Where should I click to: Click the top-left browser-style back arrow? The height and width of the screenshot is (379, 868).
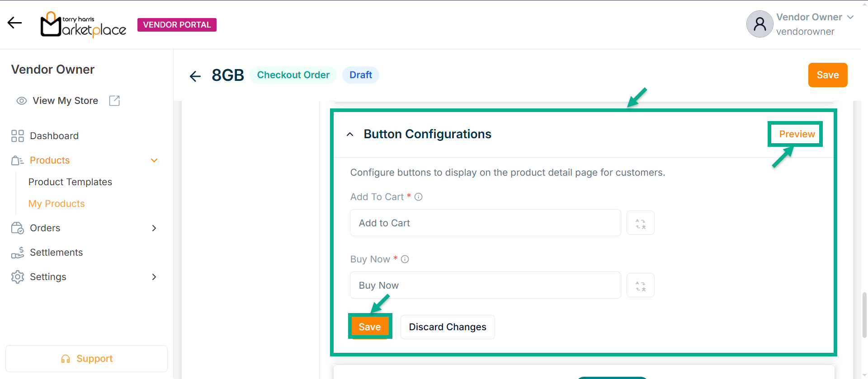pyautogui.click(x=15, y=23)
